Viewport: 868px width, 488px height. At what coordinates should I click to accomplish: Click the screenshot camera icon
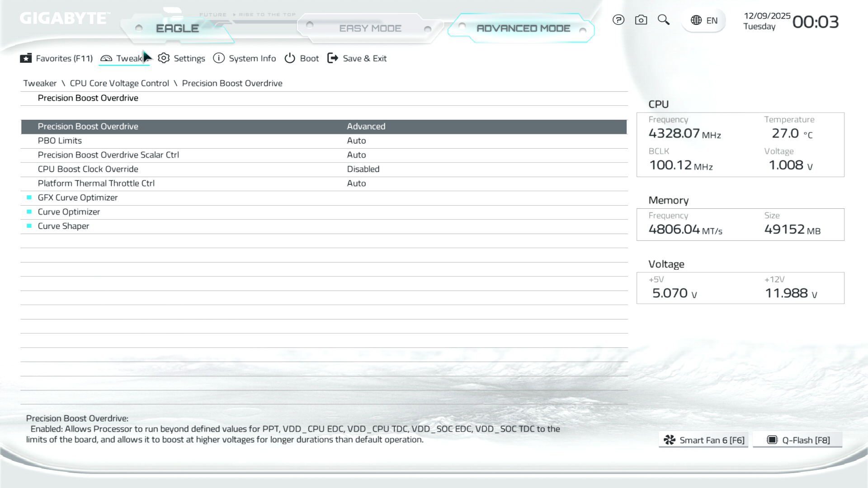[x=641, y=20]
